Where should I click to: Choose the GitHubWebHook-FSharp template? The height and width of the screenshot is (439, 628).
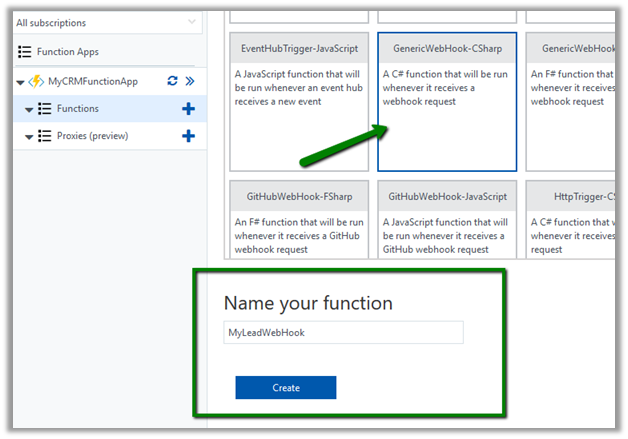click(299, 220)
